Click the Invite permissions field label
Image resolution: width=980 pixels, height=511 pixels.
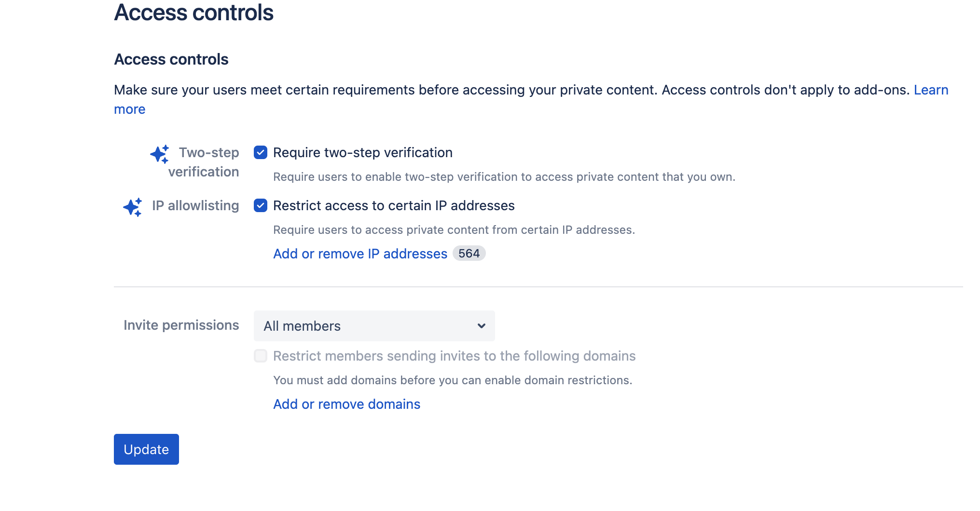[x=181, y=325]
